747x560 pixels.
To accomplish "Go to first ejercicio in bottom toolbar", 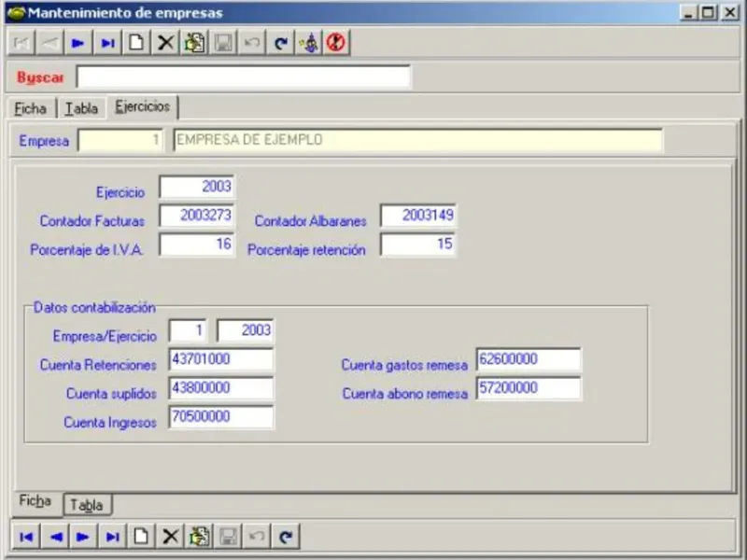I will [x=26, y=537].
